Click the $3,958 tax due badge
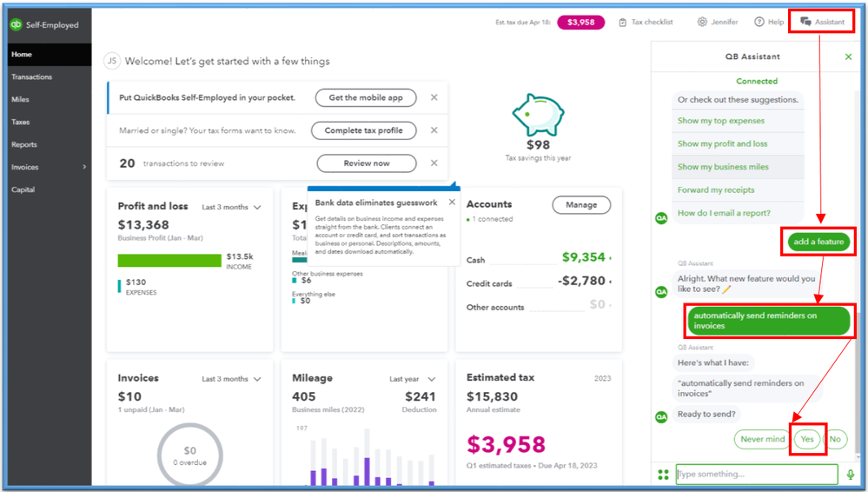This screenshot has width=868, height=492. click(x=580, y=22)
